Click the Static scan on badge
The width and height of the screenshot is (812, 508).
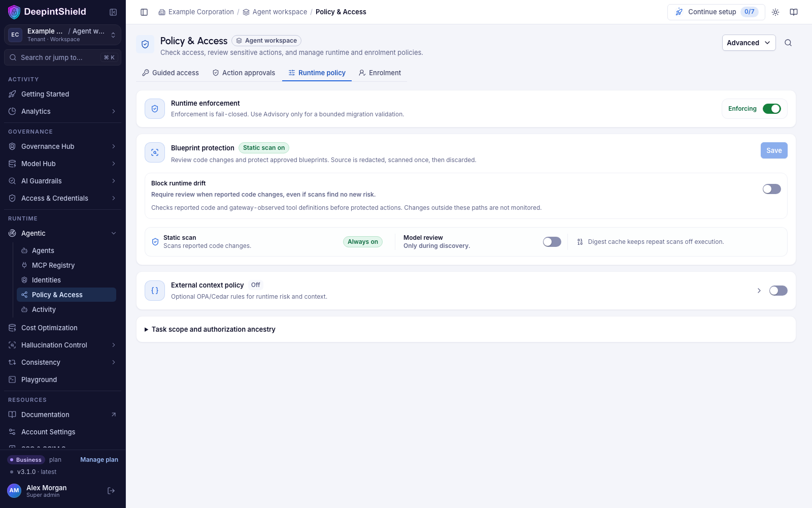click(264, 148)
